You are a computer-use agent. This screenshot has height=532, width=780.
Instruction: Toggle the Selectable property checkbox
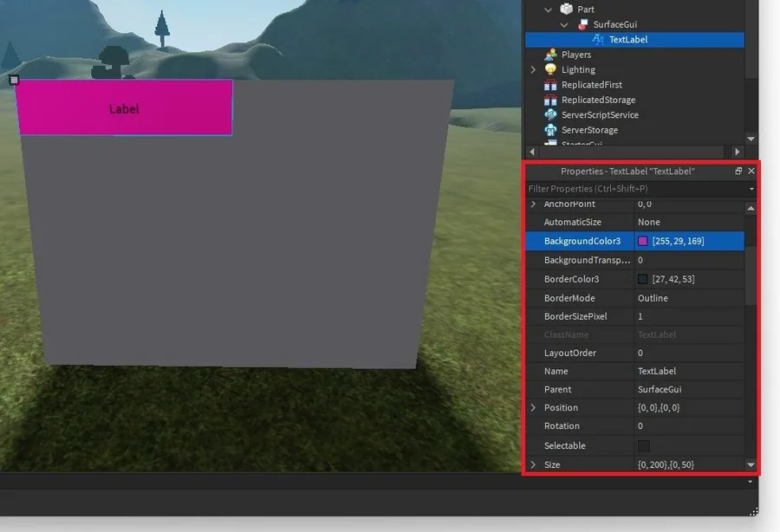(643, 445)
